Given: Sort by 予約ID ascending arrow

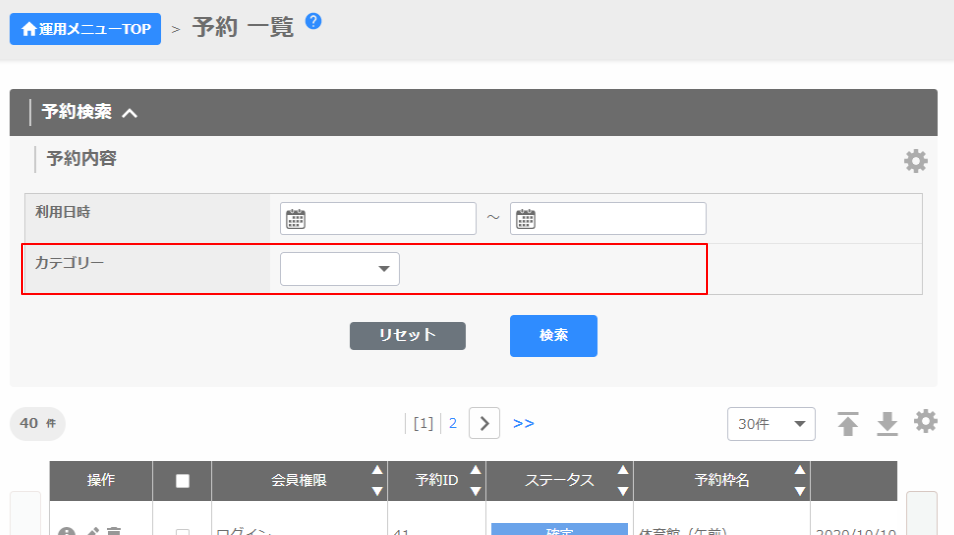Looking at the screenshot, I should (x=475, y=470).
